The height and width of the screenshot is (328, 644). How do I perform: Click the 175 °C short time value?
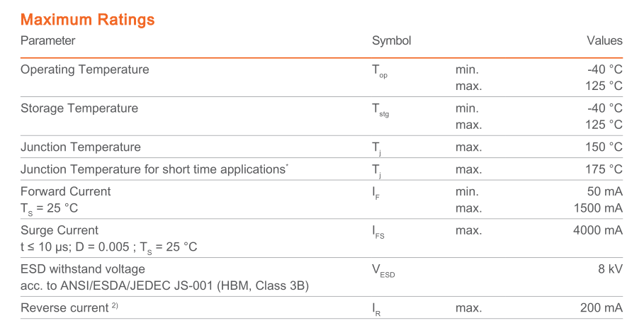point(604,169)
